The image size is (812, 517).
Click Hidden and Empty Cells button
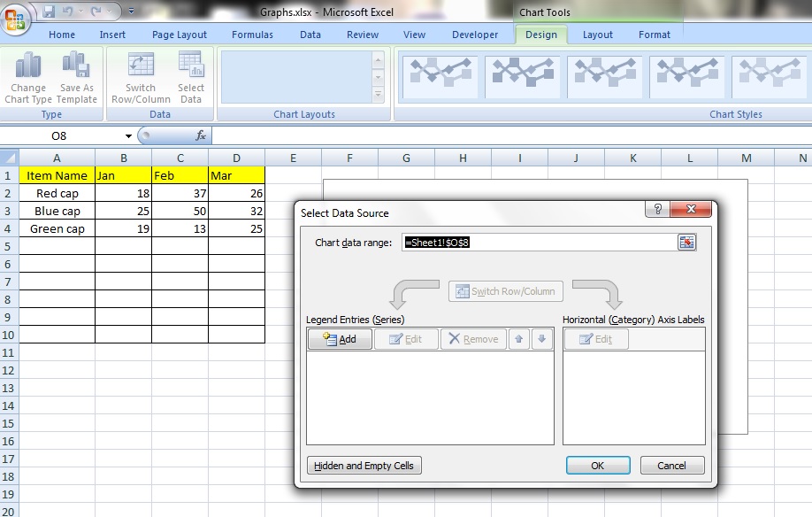(364, 466)
